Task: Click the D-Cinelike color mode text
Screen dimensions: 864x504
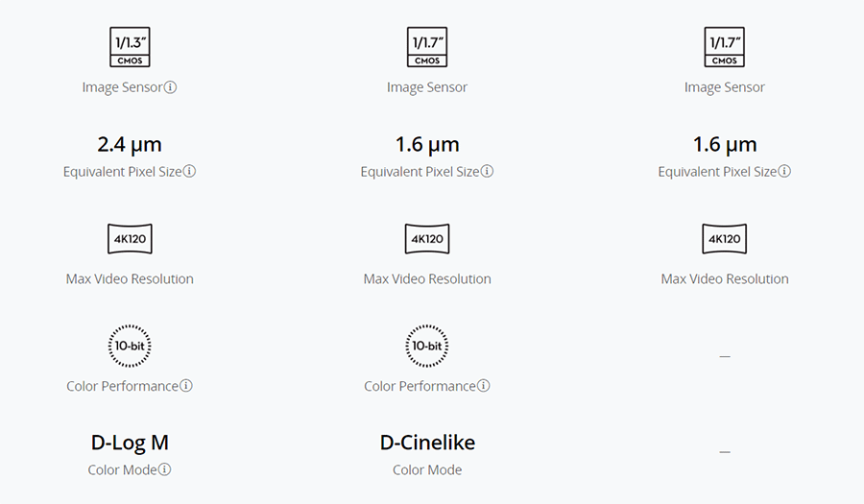Action: coord(427,443)
